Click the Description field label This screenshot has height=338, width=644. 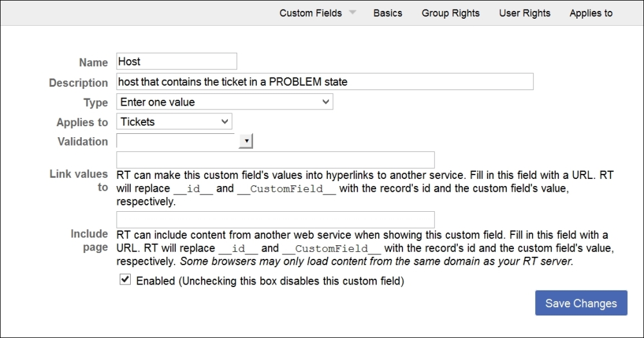[x=79, y=82]
